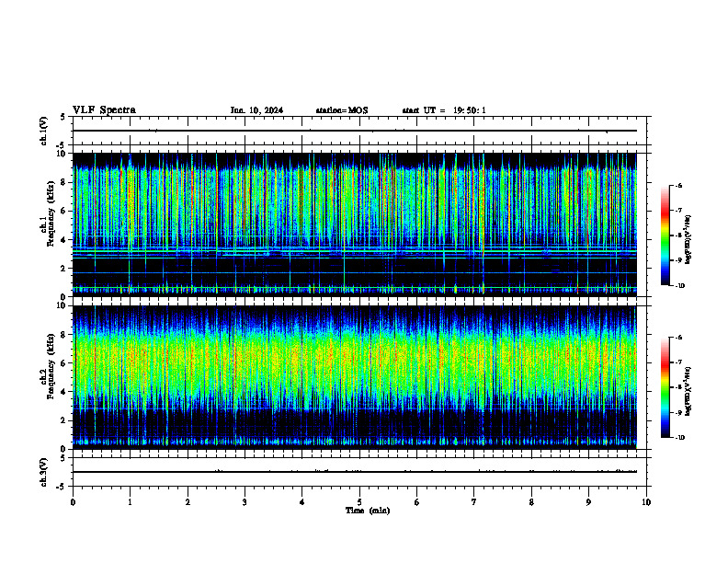This screenshot has height=563, width=728.
Task: Click time axis tick label "3"
Action: click(x=245, y=502)
